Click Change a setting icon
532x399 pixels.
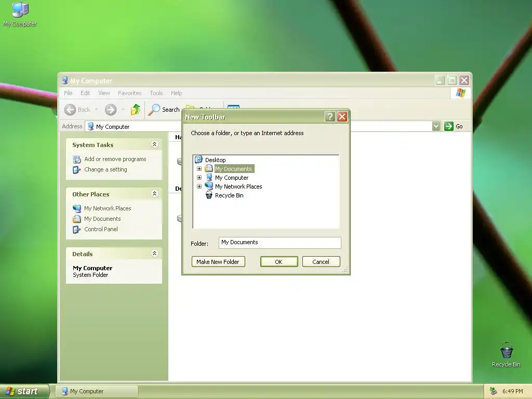77,170
